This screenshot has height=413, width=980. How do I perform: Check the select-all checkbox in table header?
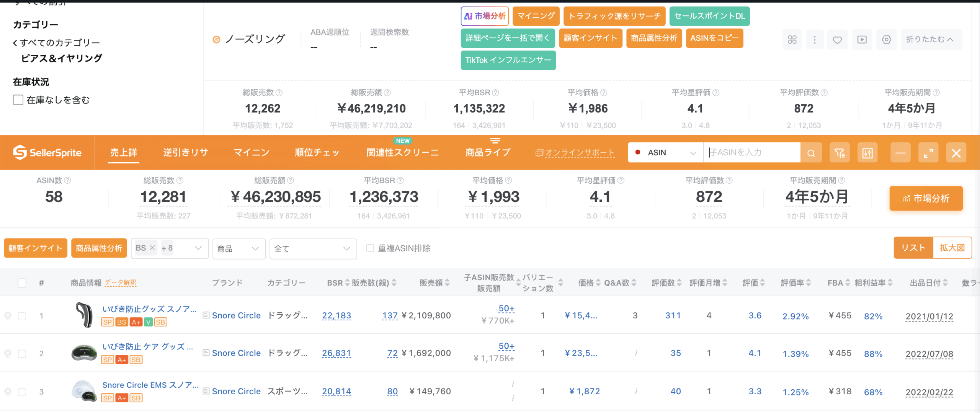pyautogui.click(x=22, y=283)
